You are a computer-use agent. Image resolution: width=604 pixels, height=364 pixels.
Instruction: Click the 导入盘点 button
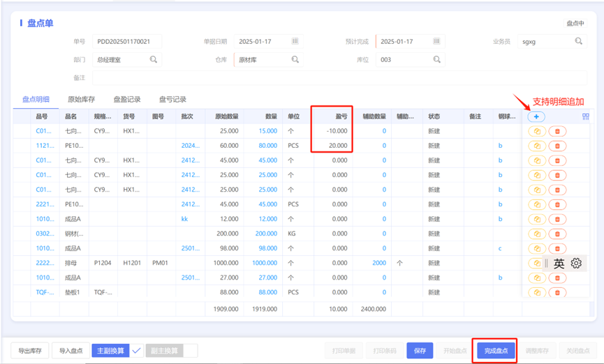[x=71, y=351]
